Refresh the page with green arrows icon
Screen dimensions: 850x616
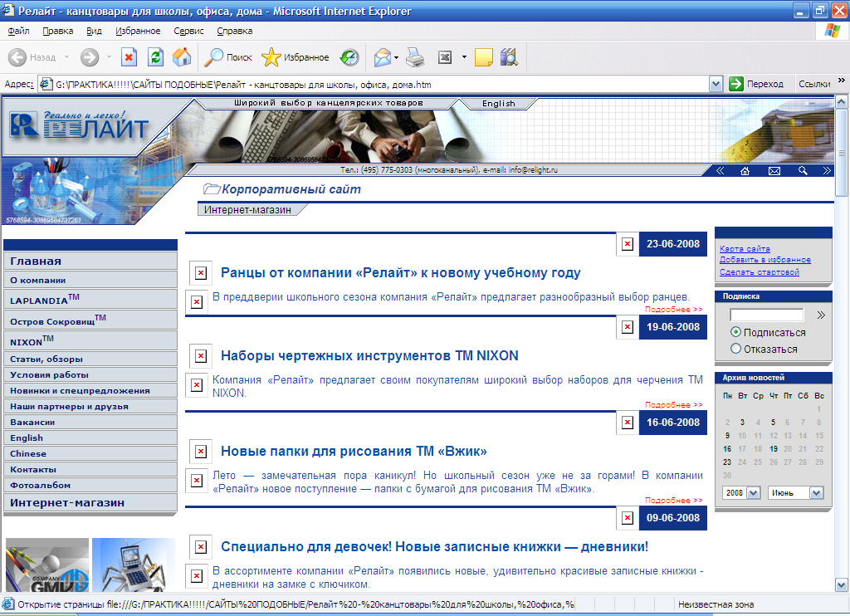[155, 57]
